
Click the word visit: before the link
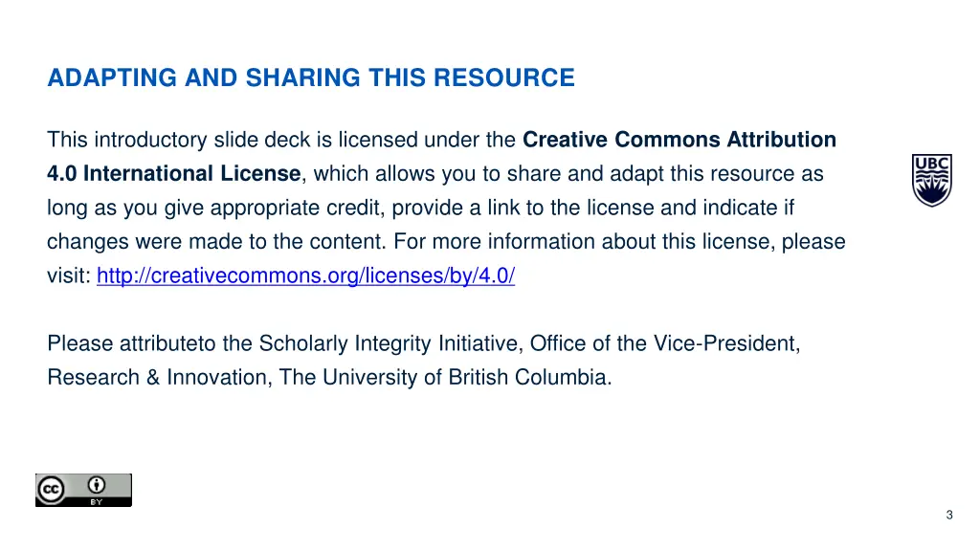pyautogui.click(x=69, y=276)
